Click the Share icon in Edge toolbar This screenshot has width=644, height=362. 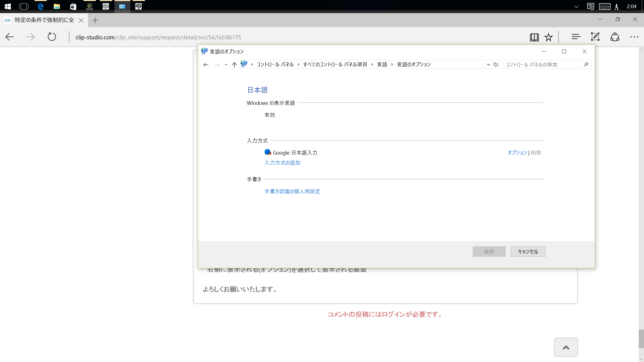click(615, 37)
